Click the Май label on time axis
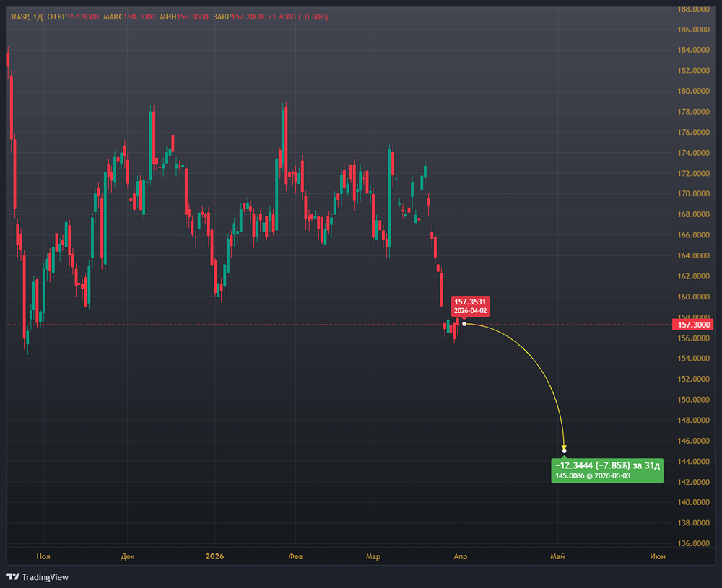The image size is (722, 588). [x=557, y=556]
